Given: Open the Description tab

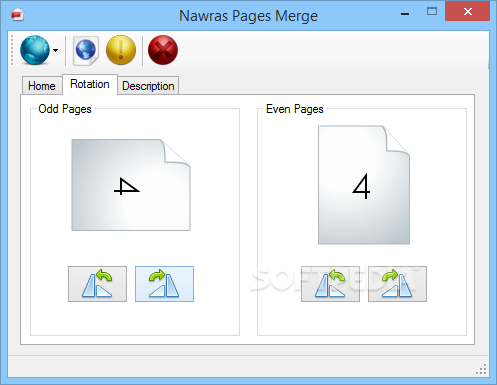Looking at the screenshot, I should point(148,86).
